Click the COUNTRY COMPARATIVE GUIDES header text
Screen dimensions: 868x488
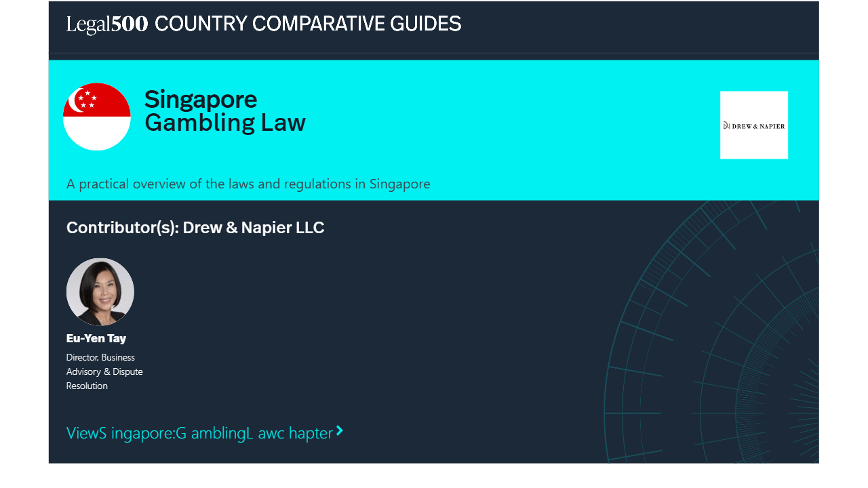tap(308, 24)
